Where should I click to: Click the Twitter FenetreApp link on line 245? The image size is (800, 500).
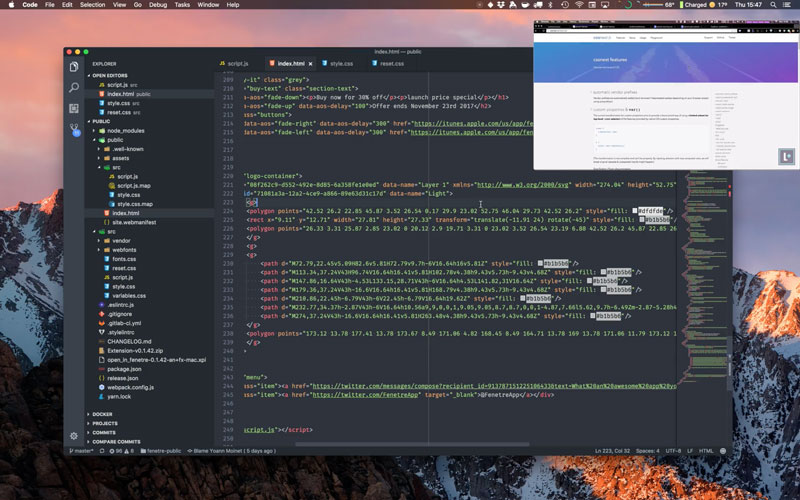tap(366, 395)
